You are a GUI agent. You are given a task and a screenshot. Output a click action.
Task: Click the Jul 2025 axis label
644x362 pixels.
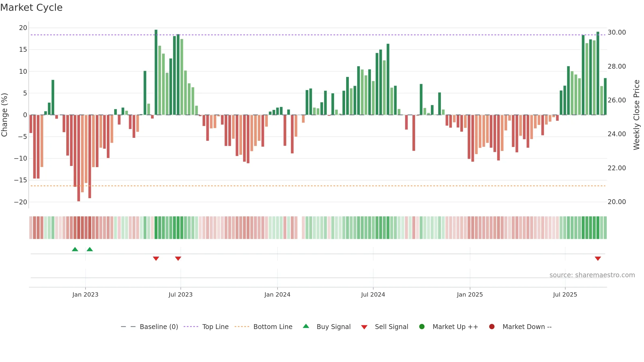click(x=565, y=294)
